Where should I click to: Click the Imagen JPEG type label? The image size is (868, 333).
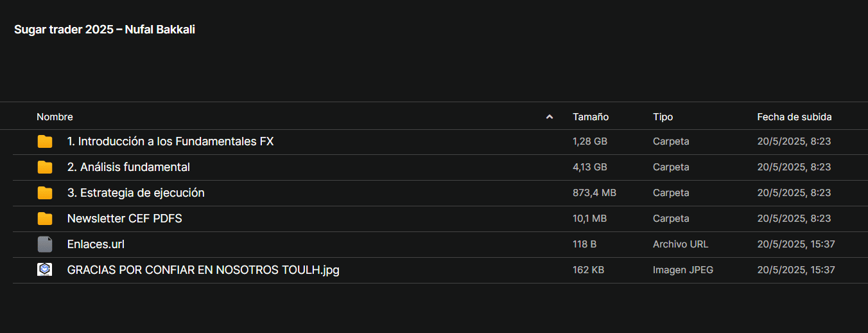coord(683,270)
